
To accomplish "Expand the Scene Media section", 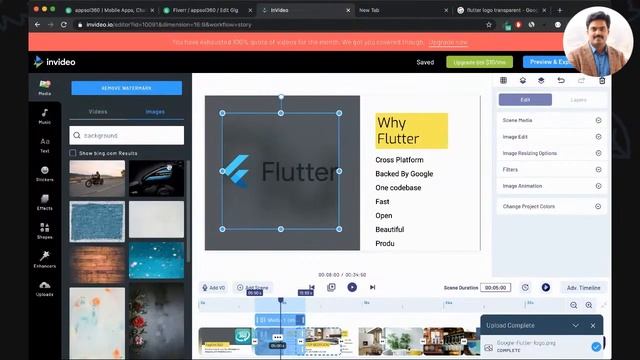I will coord(551,120).
